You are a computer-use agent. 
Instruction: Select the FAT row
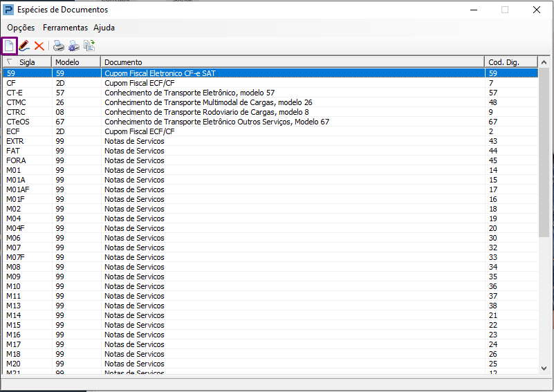coord(270,151)
